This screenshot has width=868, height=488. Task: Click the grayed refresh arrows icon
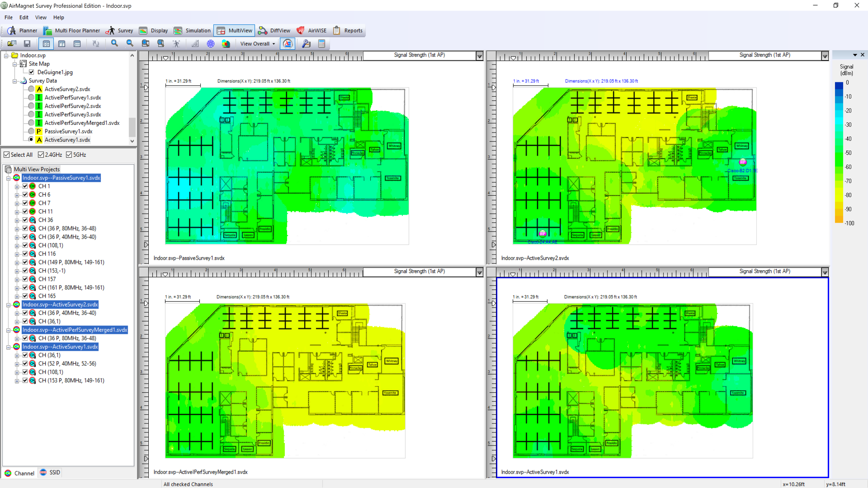[96, 44]
